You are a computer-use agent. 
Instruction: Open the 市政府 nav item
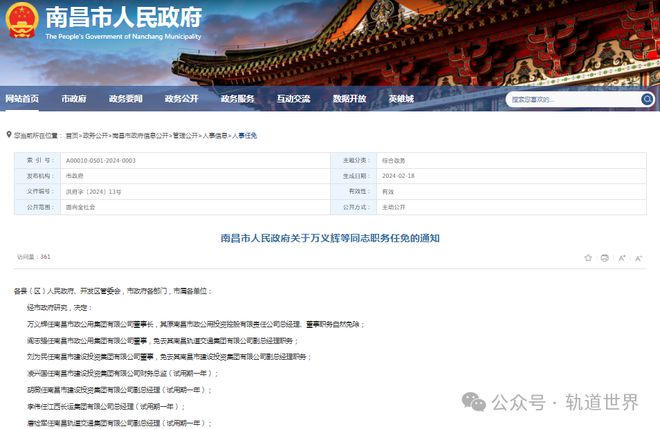point(74,99)
